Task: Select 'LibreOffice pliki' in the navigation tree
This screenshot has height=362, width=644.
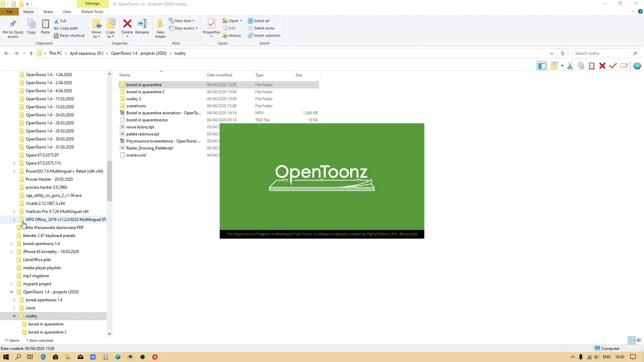Action: click(x=37, y=260)
